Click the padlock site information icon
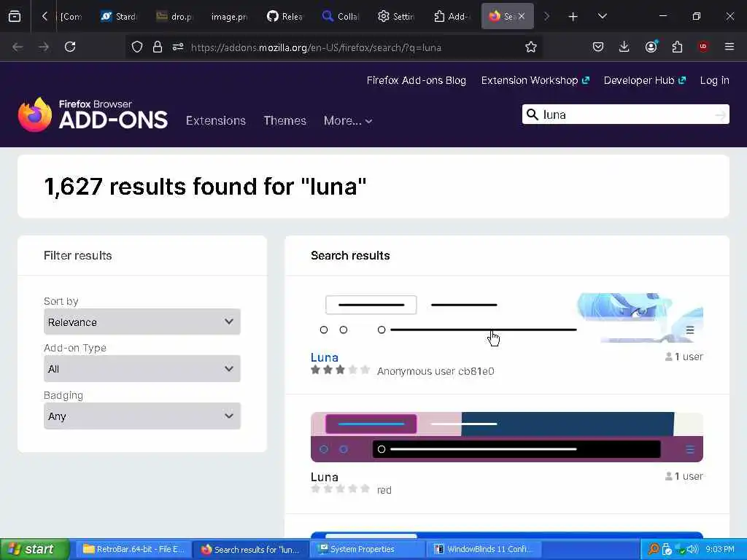This screenshot has width=747, height=560. click(158, 47)
